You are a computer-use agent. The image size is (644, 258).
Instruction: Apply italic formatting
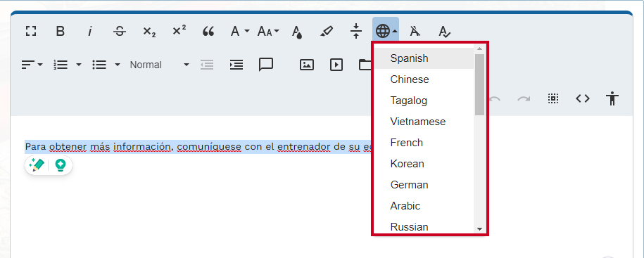pyautogui.click(x=89, y=31)
